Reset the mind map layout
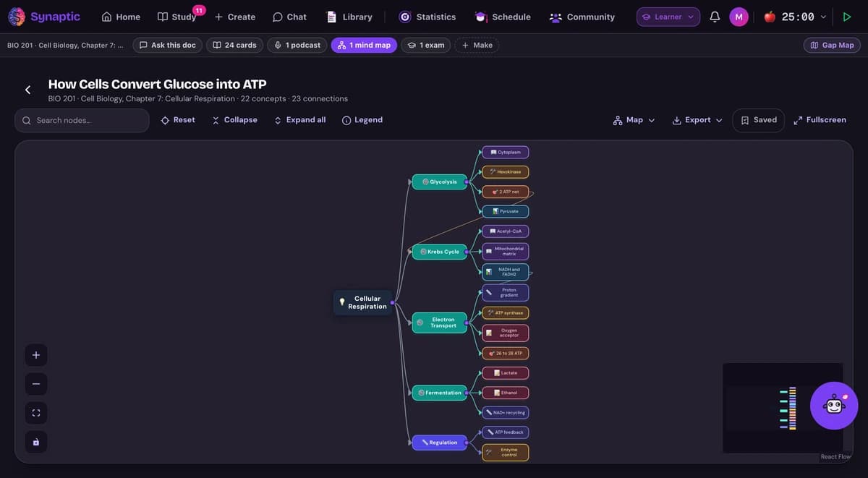The height and width of the screenshot is (478, 868). (x=178, y=120)
